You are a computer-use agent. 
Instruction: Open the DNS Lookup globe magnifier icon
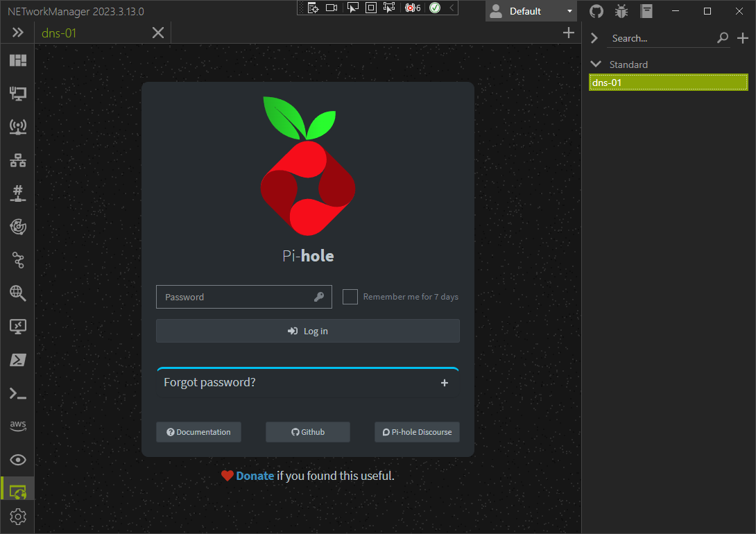(18, 293)
